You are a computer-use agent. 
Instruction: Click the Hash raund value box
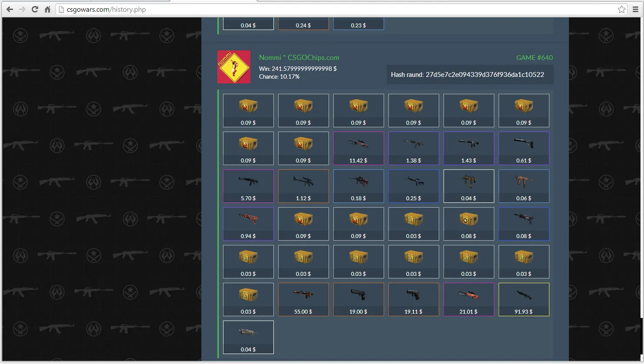[x=470, y=74]
